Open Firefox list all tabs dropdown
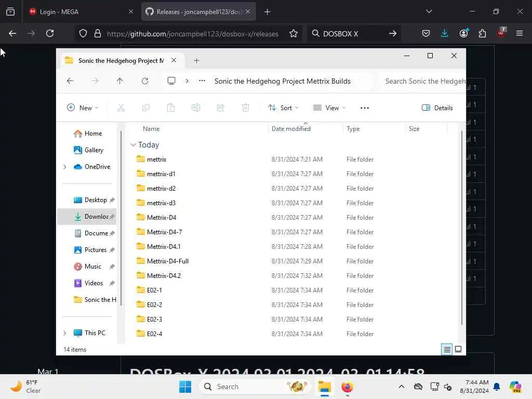 click(429, 11)
